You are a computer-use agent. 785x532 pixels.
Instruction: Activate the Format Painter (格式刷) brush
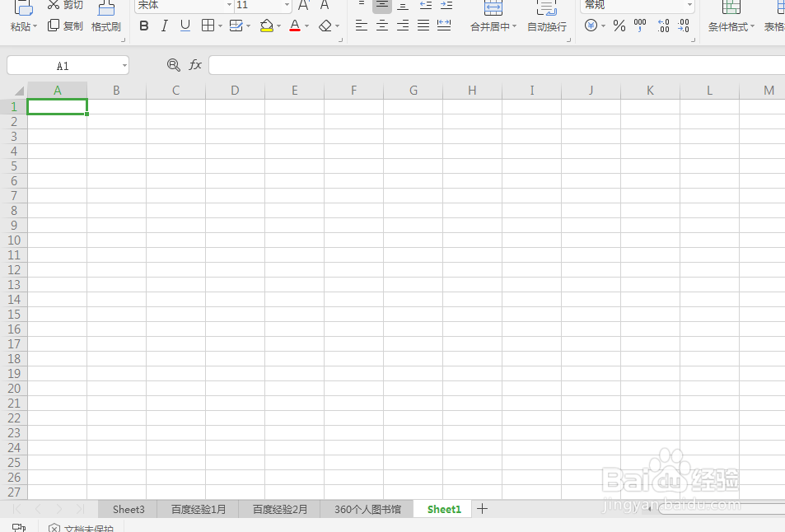pos(106,16)
